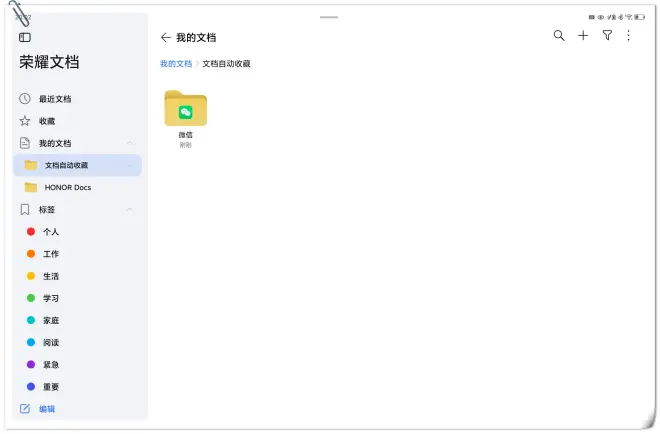Open the 微信 folder thumbnail
660x434 pixels.
(x=185, y=110)
